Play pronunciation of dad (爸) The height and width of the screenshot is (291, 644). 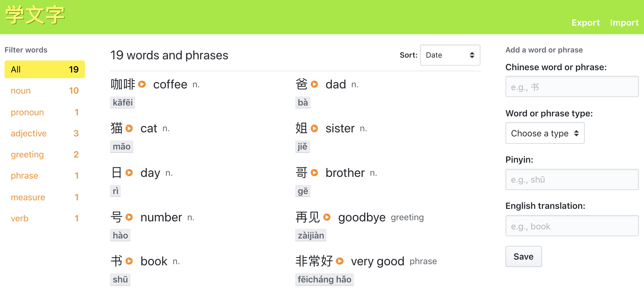tap(314, 84)
